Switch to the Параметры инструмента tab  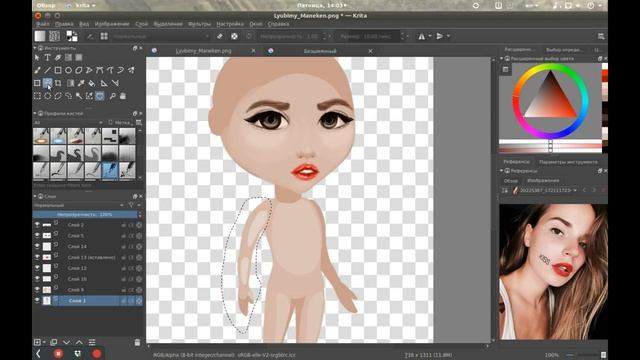pyautogui.click(x=568, y=162)
